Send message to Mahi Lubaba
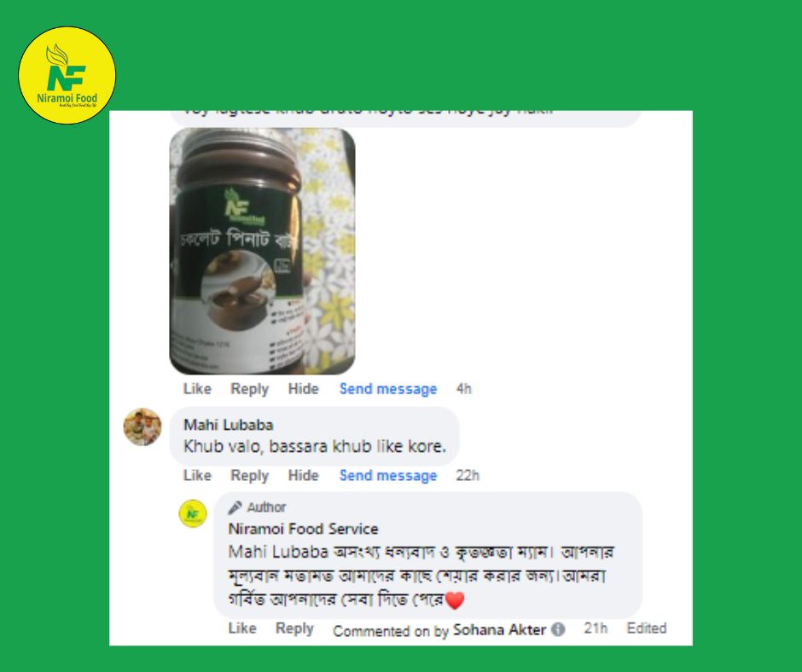The height and width of the screenshot is (672, 802). [388, 476]
